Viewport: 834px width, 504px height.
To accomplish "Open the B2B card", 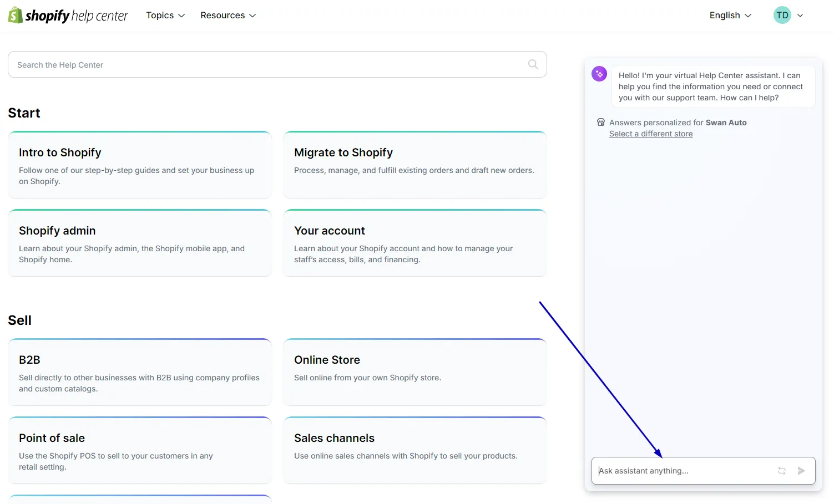I will click(x=140, y=372).
